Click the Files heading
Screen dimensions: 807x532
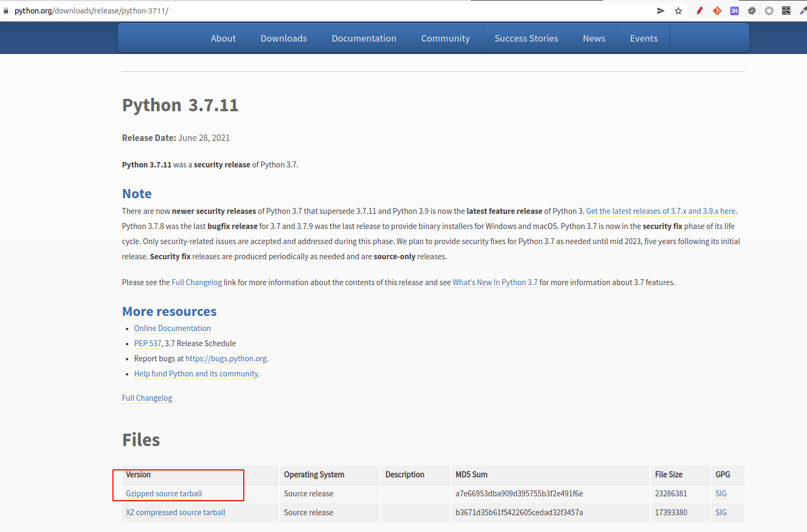point(141,440)
